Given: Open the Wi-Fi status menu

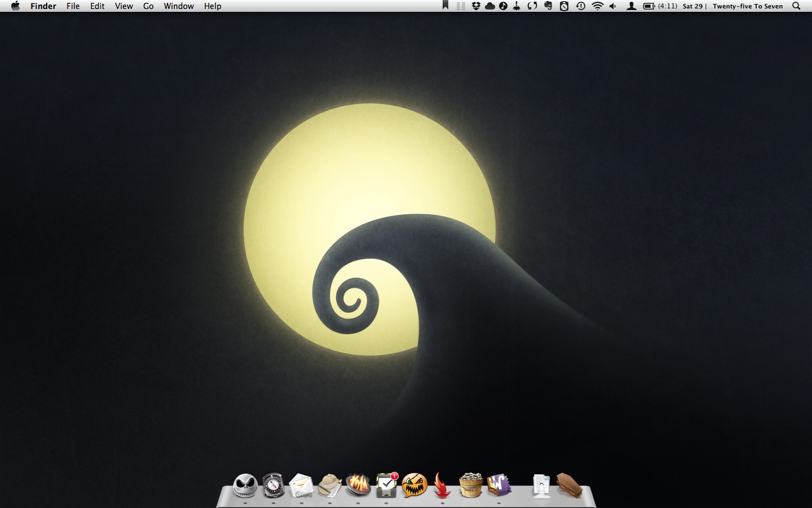Looking at the screenshot, I should pyautogui.click(x=598, y=6).
